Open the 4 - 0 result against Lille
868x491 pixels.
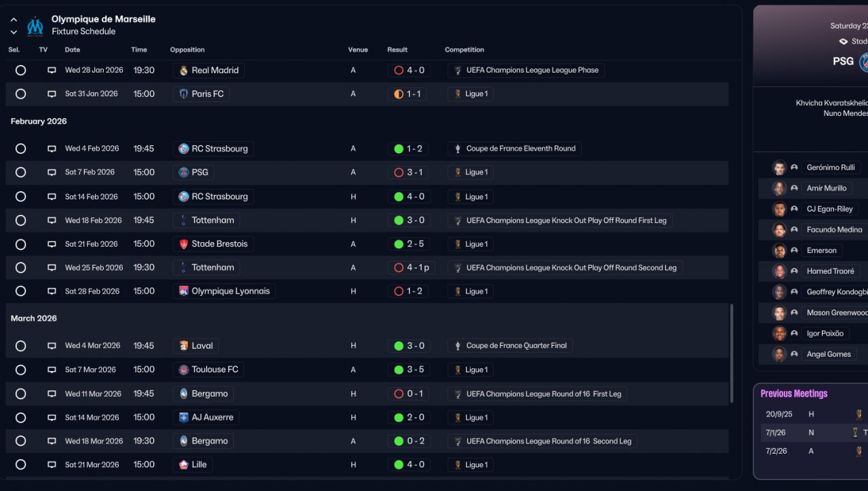409,465
